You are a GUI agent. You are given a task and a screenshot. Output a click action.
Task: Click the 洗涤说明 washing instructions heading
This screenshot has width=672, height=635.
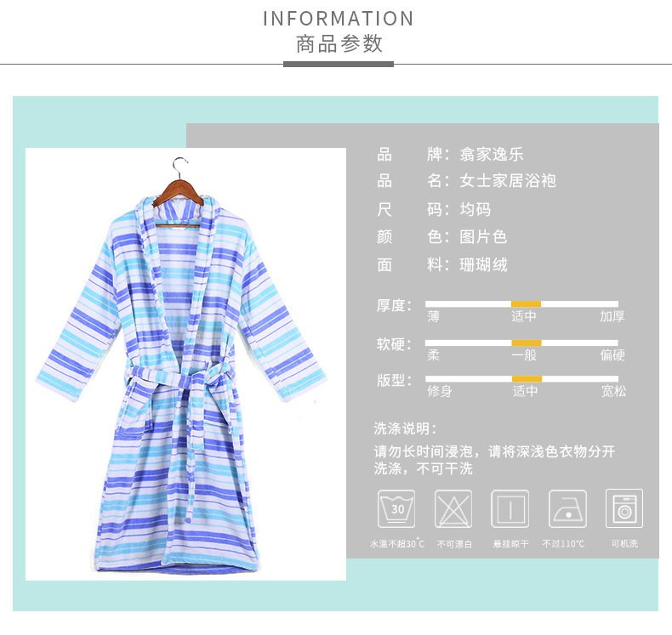[405, 428]
